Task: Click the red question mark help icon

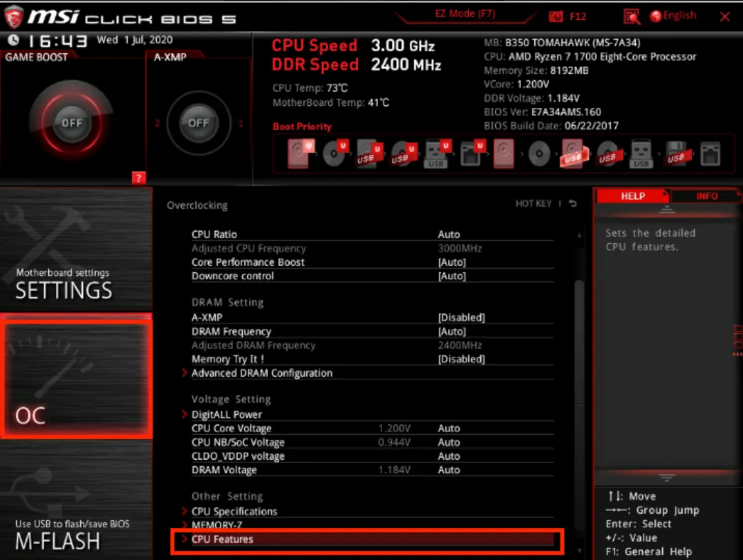Action: pos(138,178)
